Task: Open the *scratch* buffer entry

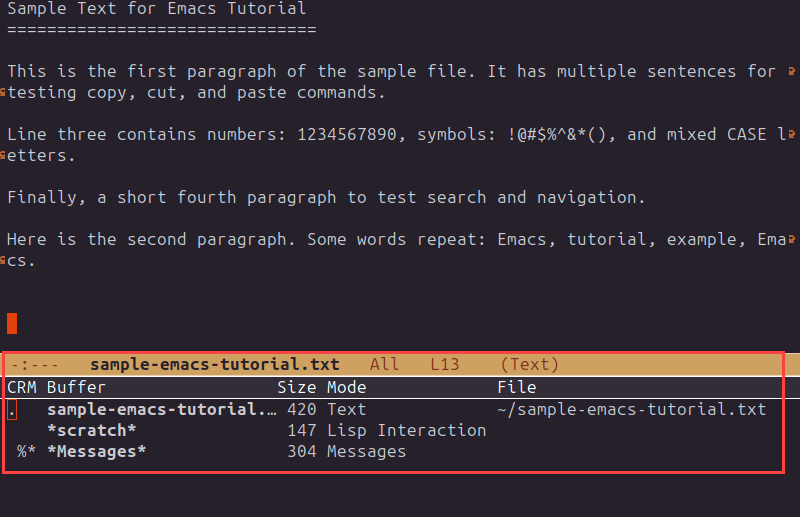Action: 91,430
